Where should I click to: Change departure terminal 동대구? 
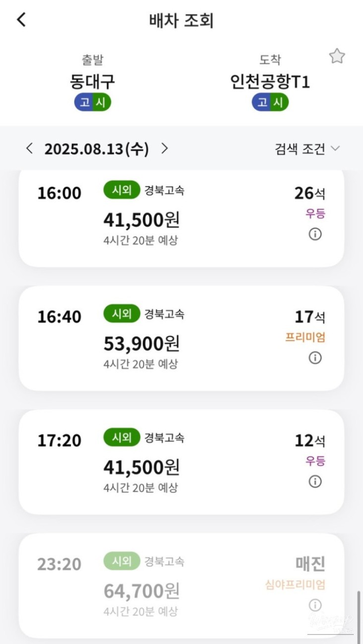point(93,82)
